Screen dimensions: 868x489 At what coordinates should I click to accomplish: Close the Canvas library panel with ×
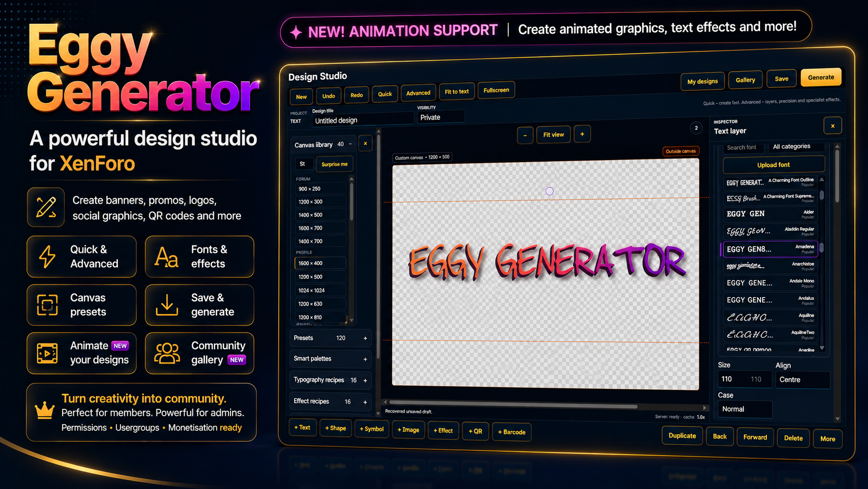click(365, 143)
